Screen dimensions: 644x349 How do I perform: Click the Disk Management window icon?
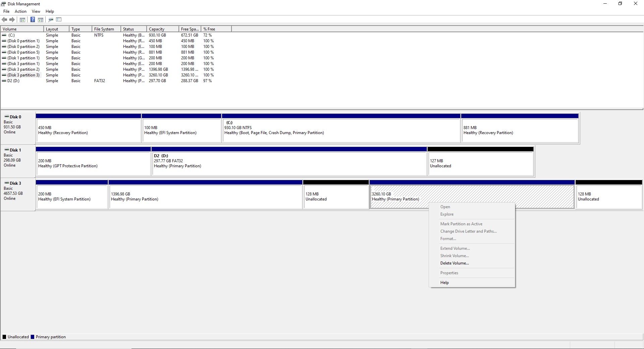coord(3,4)
